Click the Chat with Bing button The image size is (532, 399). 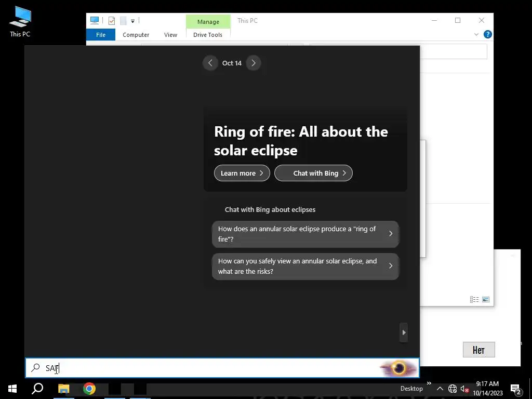pos(313,173)
